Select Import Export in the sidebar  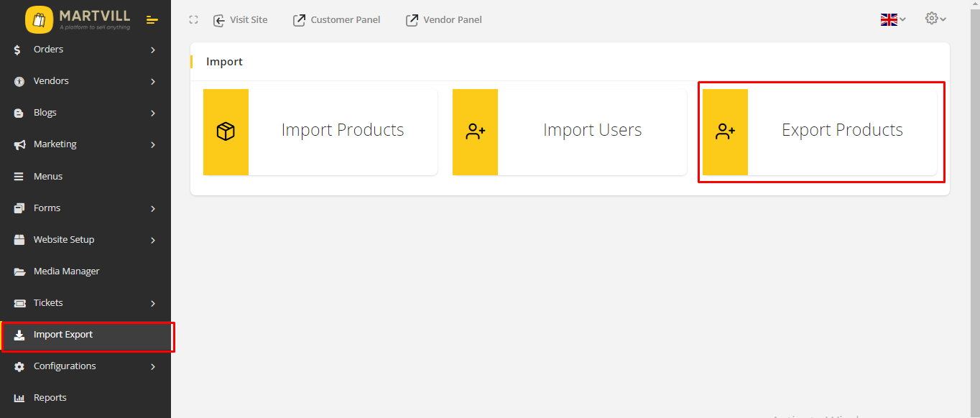pos(63,335)
